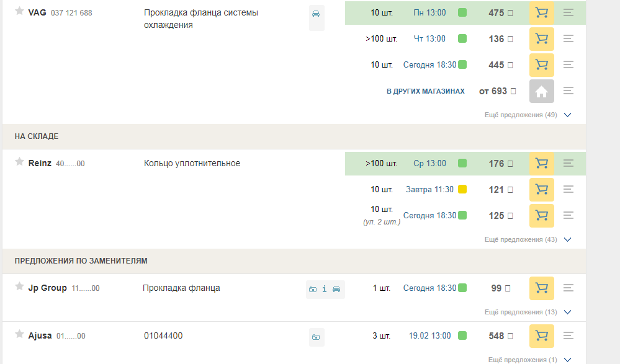Open the menu for the Ajusa offer row
This screenshot has height=364, width=620.
568,336
